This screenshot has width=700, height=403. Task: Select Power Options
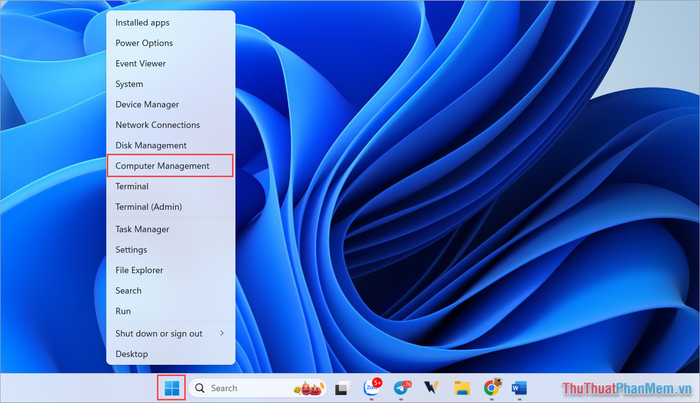pyautogui.click(x=171, y=43)
